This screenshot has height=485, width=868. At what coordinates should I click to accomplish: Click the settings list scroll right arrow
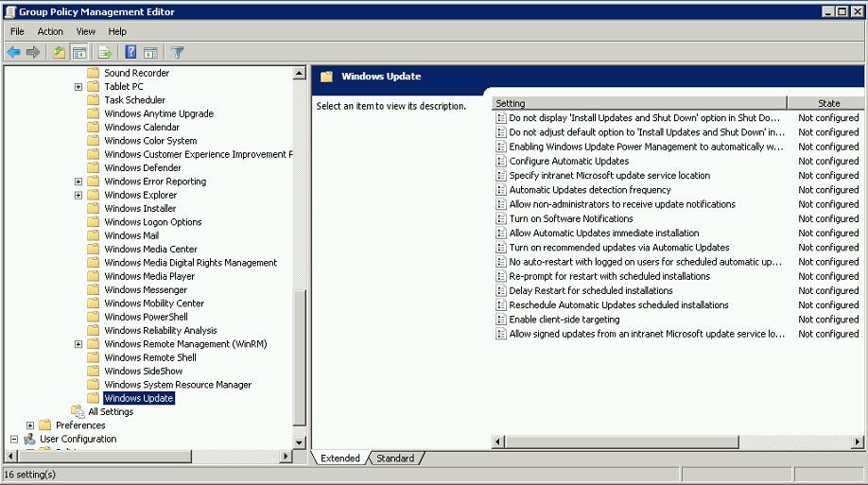coord(858,442)
